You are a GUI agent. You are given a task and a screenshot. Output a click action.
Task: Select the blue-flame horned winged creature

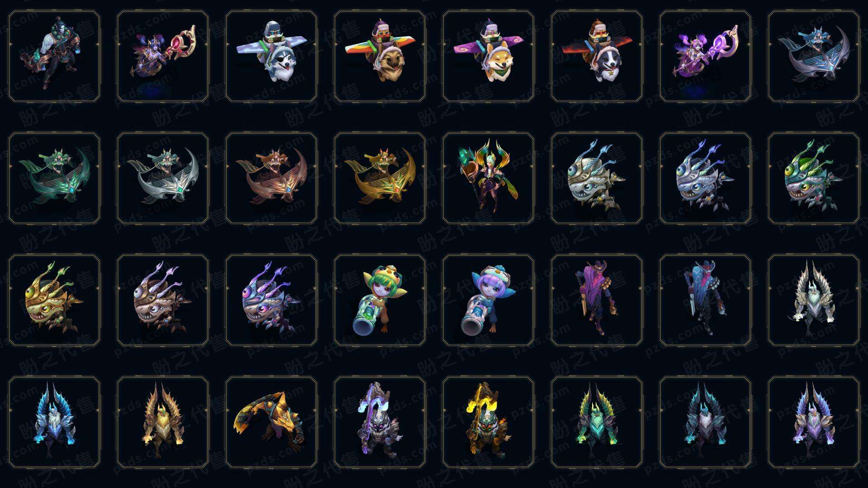[x=54, y=422]
